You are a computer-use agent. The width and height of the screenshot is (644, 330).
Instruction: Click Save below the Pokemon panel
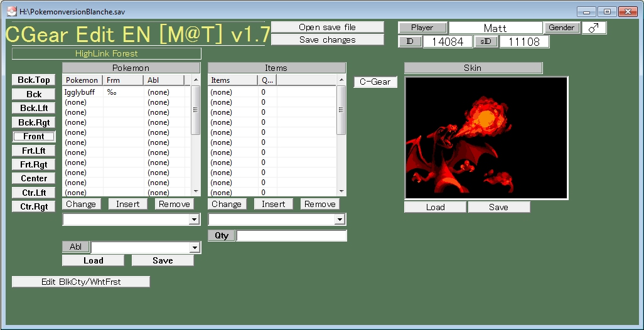163,260
